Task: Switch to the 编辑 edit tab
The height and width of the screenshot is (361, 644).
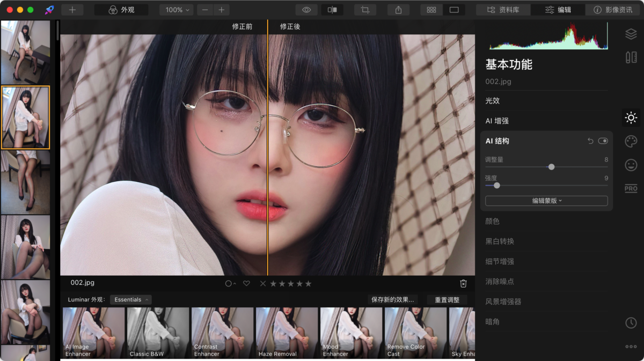Action: (558, 10)
